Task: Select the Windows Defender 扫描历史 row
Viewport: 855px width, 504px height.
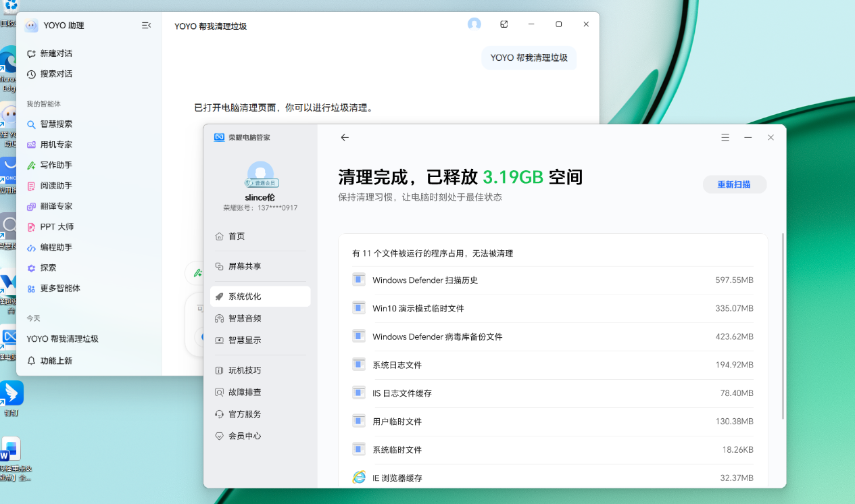Action: [553, 280]
